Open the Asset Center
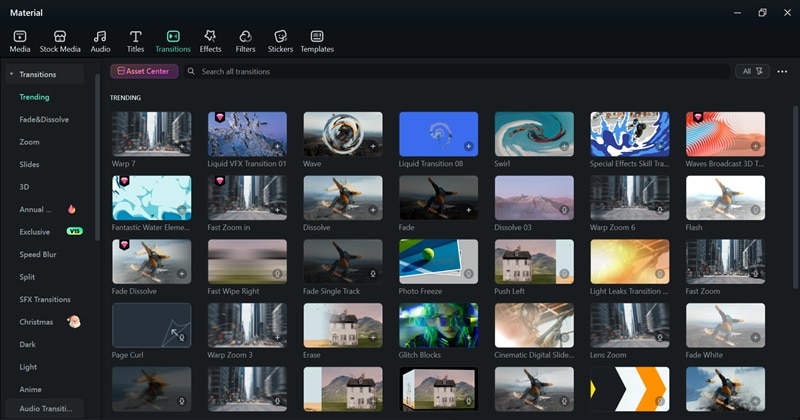 144,71
